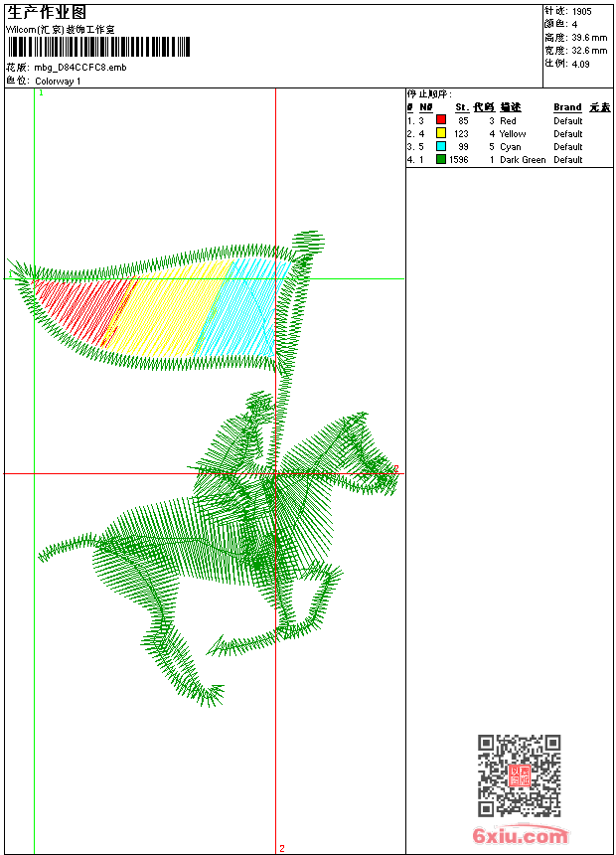
Task: Click the 生产作业图 title heading
Action: pos(46,12)
